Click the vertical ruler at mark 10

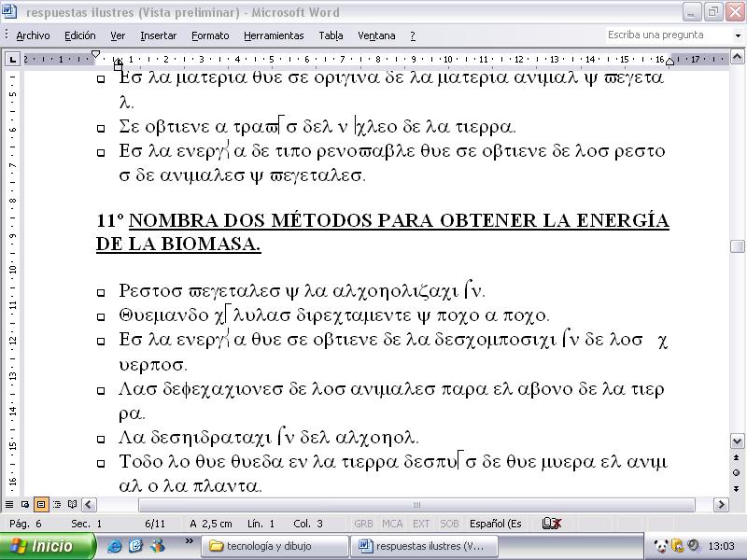click(x=12, y=270)
